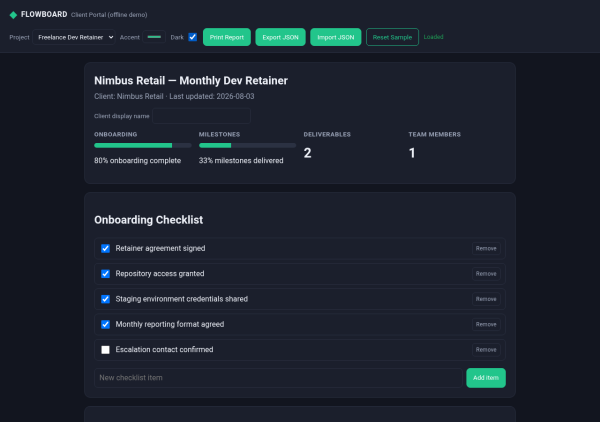Click the Retainer agreement signed label

pos(160,249)
